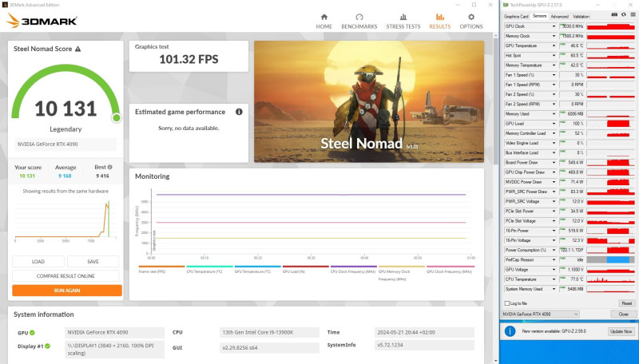Open GPU Temperature sensor dropdown
639x364 pixels.
pyautogui.click(x=554, y=46)
